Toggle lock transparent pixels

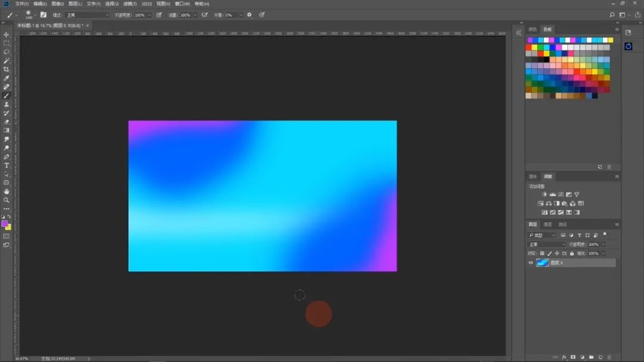pos(542,253)
